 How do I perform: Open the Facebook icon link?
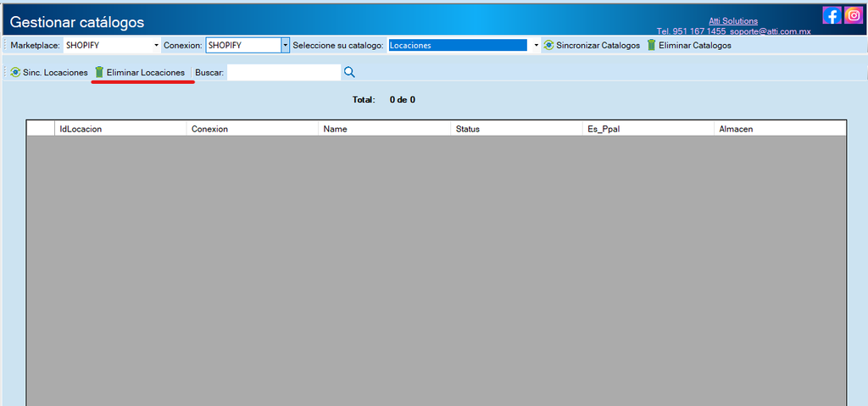point(832,15)
